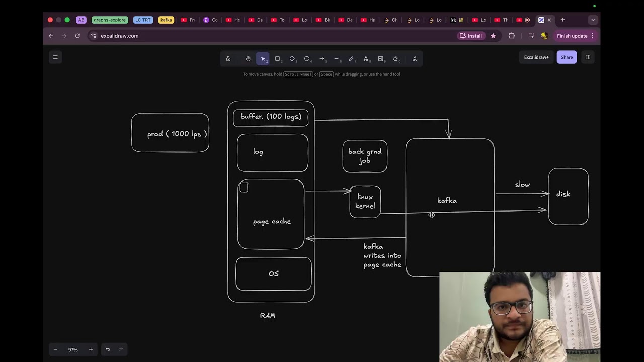Viewport: 644px width, 362px height.
Task: Select the Line drawing tool
Action: click(337, 59)
